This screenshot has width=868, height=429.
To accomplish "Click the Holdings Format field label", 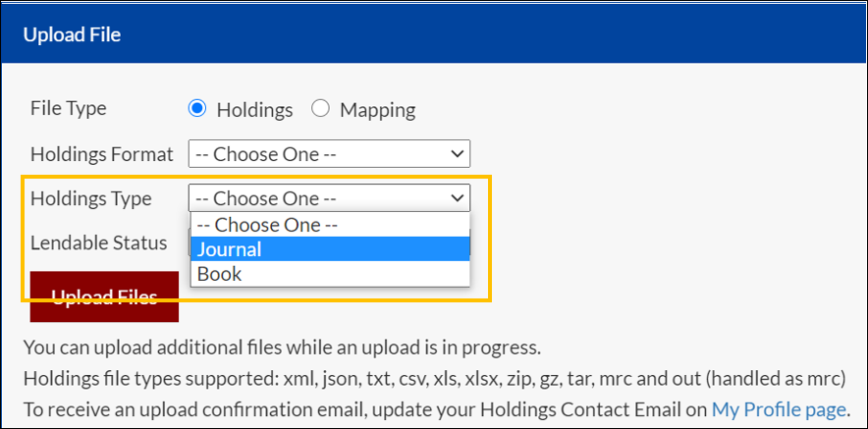I will coord(102,154).
